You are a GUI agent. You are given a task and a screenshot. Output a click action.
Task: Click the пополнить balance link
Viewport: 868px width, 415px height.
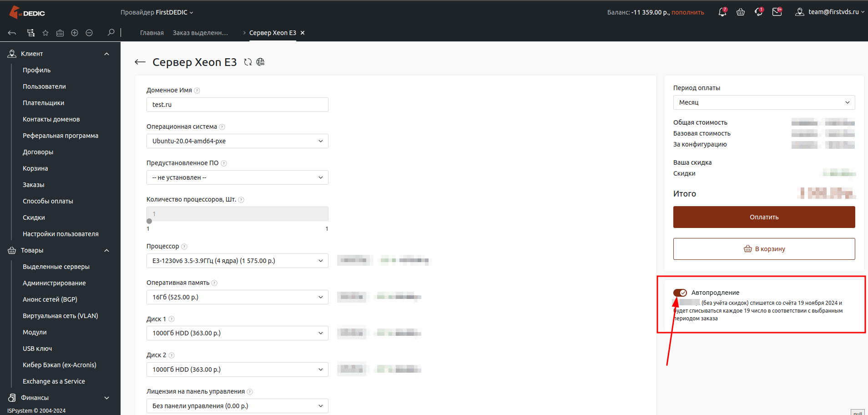(x=688, y=12)
